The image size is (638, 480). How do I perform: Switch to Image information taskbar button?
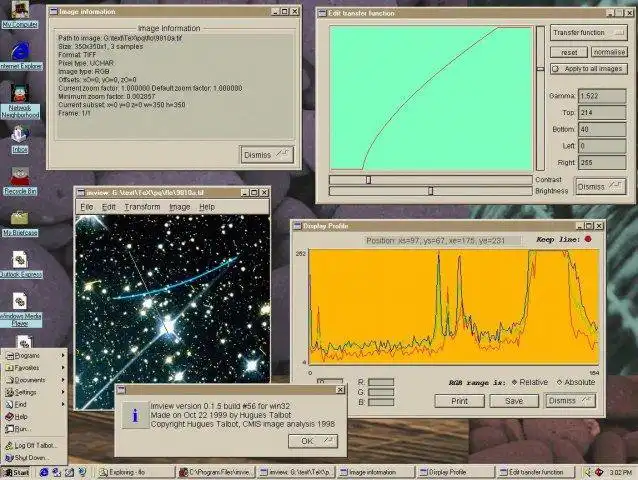click(x=376, y=472)
